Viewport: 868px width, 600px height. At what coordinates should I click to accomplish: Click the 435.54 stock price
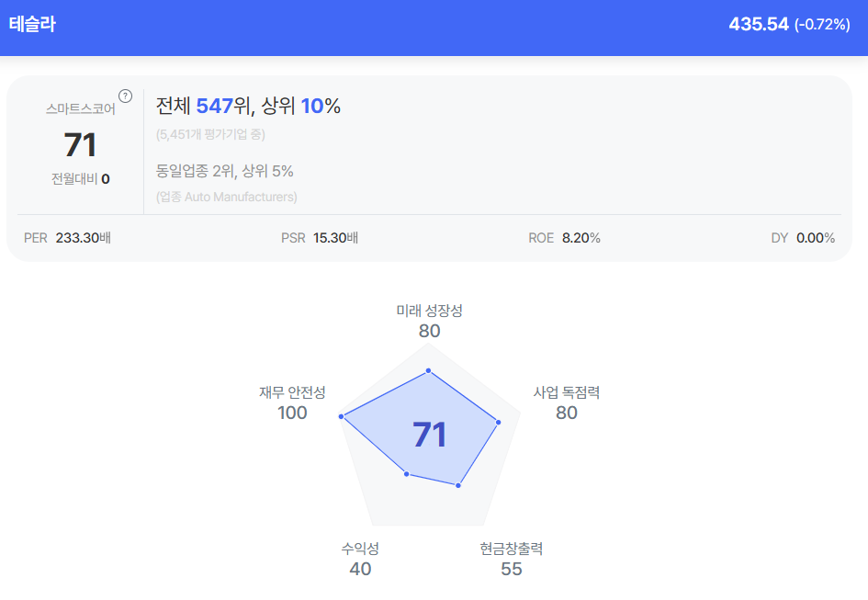pos(758,25)
